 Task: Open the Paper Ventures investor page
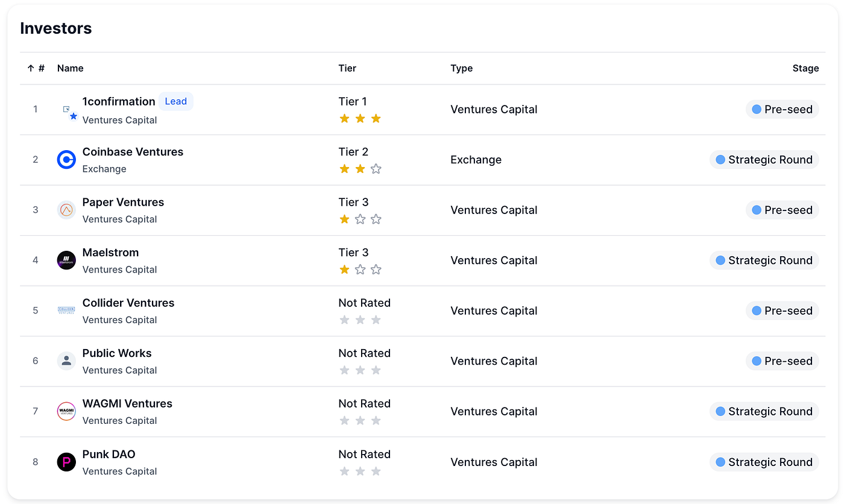(x=123, y=202)
